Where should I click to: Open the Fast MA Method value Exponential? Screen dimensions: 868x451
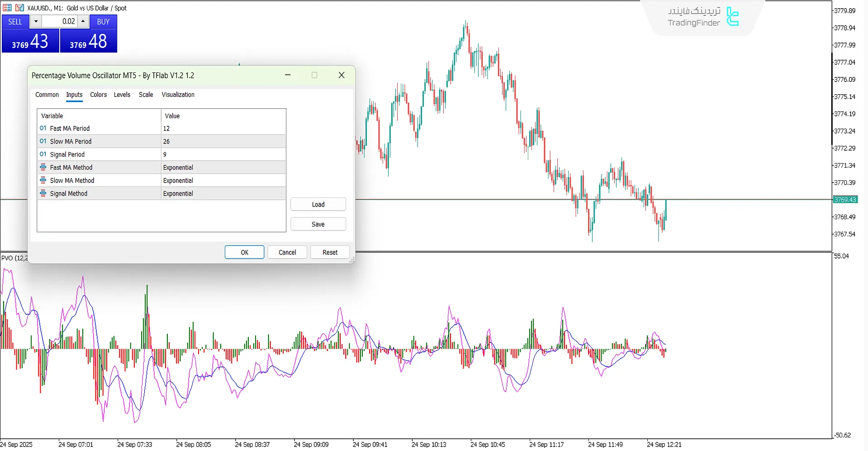click(223, 168)
